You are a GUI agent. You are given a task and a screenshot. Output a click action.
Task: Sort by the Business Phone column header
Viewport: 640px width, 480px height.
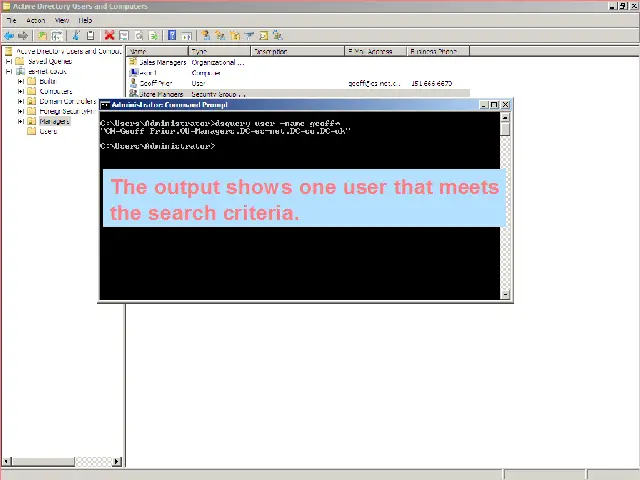[438, 51]
